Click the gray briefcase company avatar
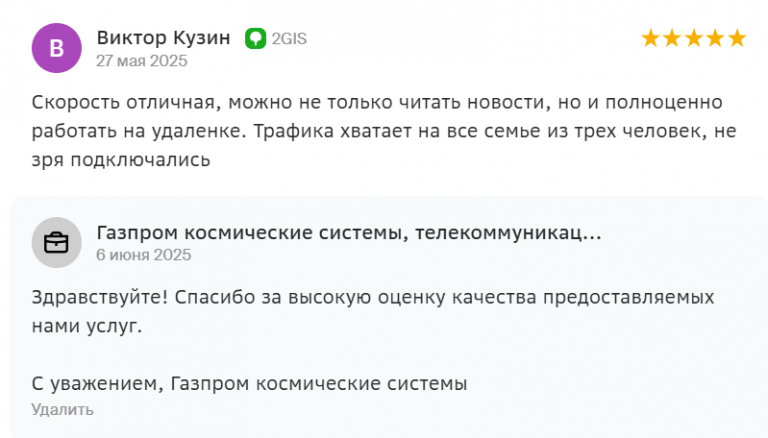 pyautogui.click(x=56, y=243)
